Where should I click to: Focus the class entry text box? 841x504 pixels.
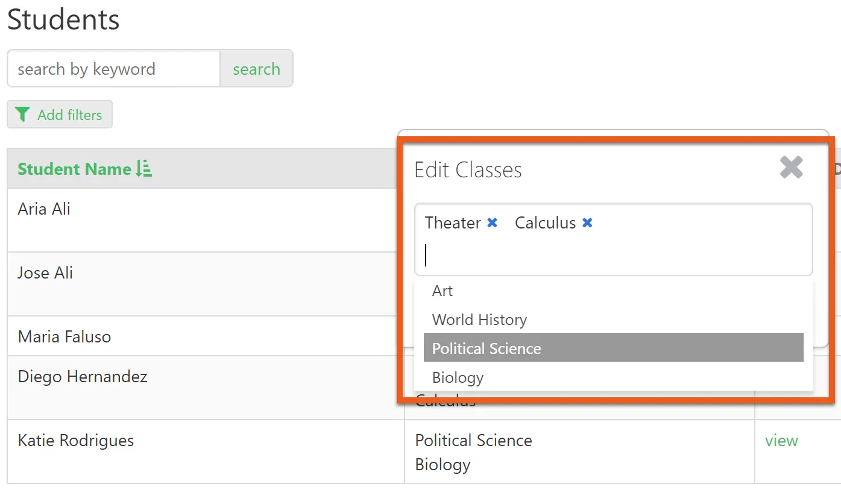coord(613,255)
